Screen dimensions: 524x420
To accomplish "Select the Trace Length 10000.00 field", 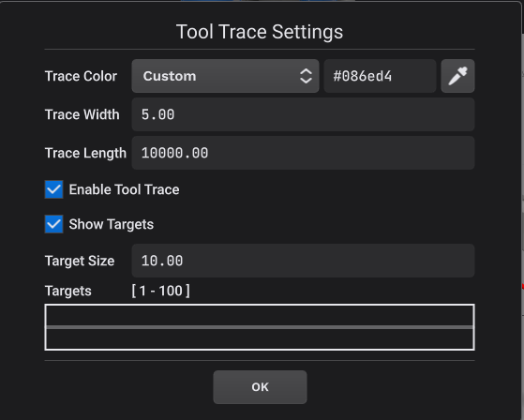I will pos(303,153).
